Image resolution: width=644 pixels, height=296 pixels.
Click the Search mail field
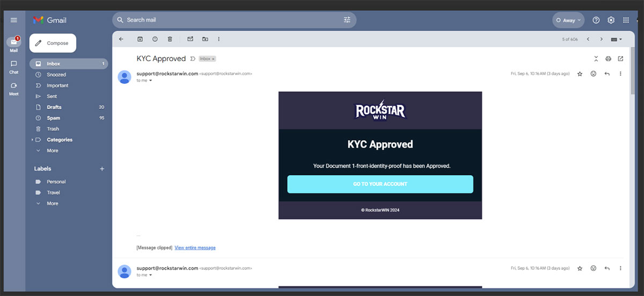pyautogui.click(x=234, y=20)
